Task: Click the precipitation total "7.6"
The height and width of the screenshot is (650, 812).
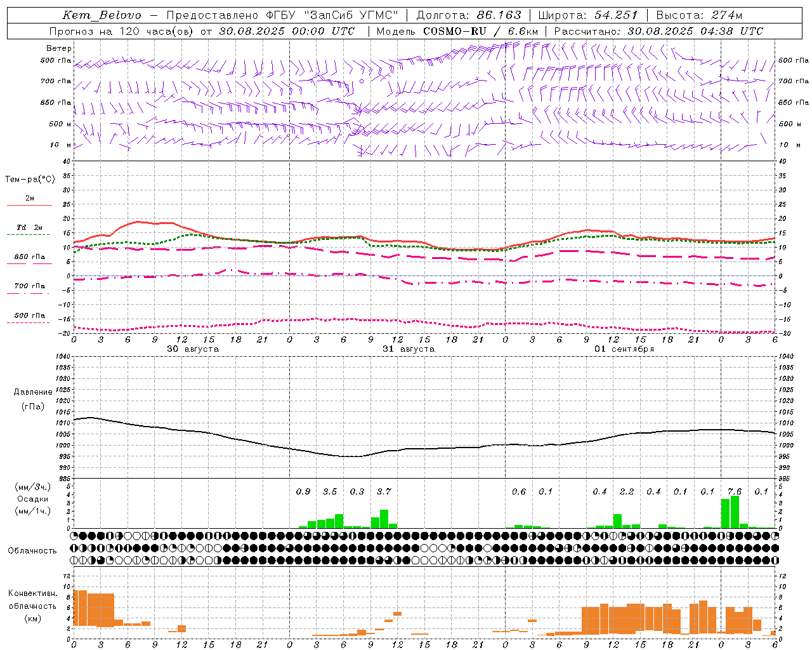Action: (x=735, y=491)
